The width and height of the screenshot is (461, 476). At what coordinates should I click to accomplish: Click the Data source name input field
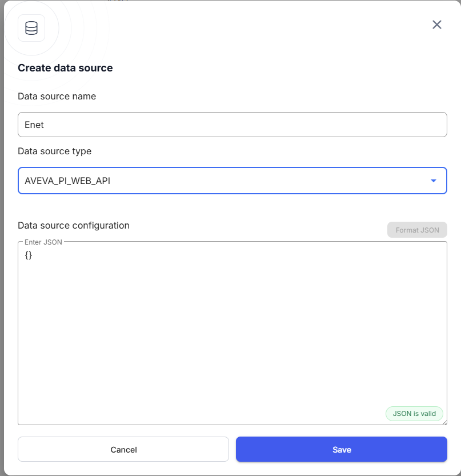point(232,125)
